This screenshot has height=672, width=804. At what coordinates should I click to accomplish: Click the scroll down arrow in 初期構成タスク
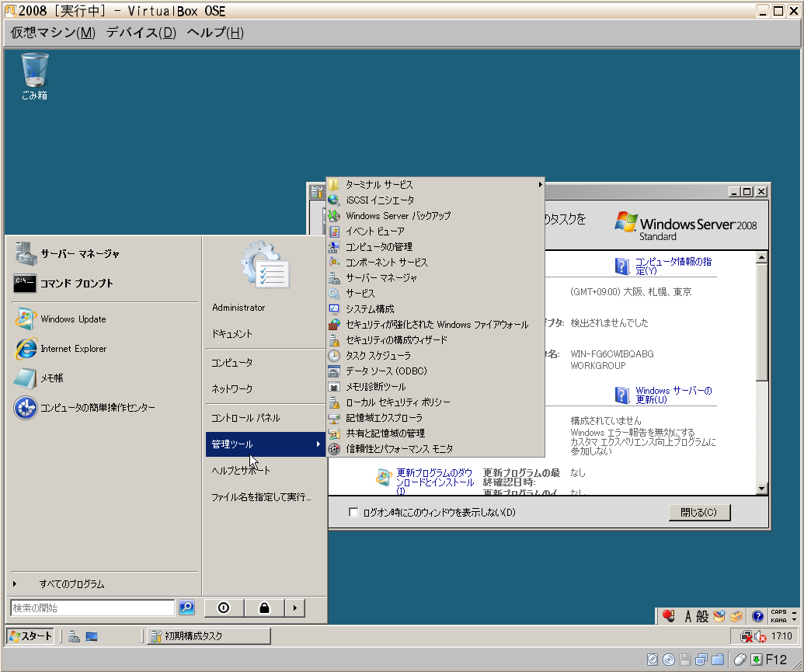pyautogui.click(x=762, y=489)
